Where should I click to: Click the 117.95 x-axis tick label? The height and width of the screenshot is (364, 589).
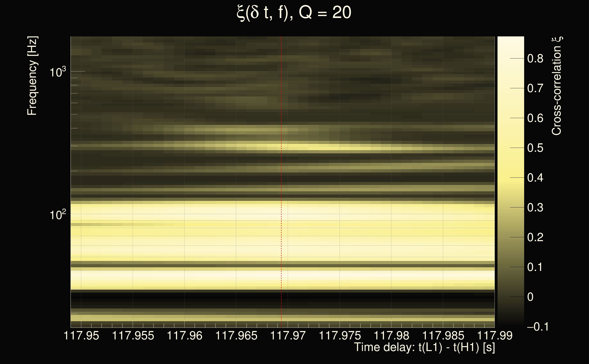coord(81,336)
